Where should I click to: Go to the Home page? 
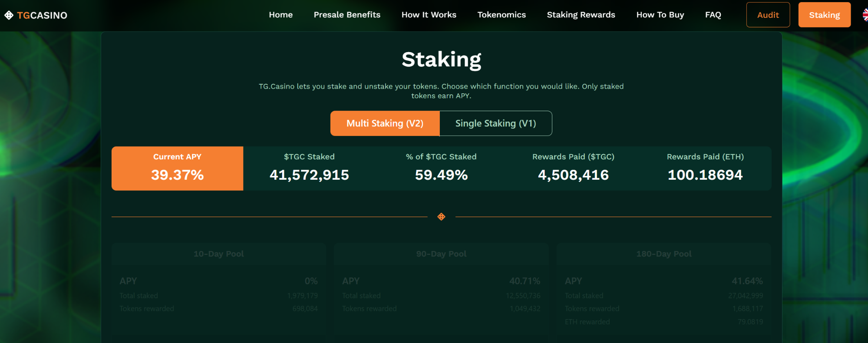tap(281, 15)
